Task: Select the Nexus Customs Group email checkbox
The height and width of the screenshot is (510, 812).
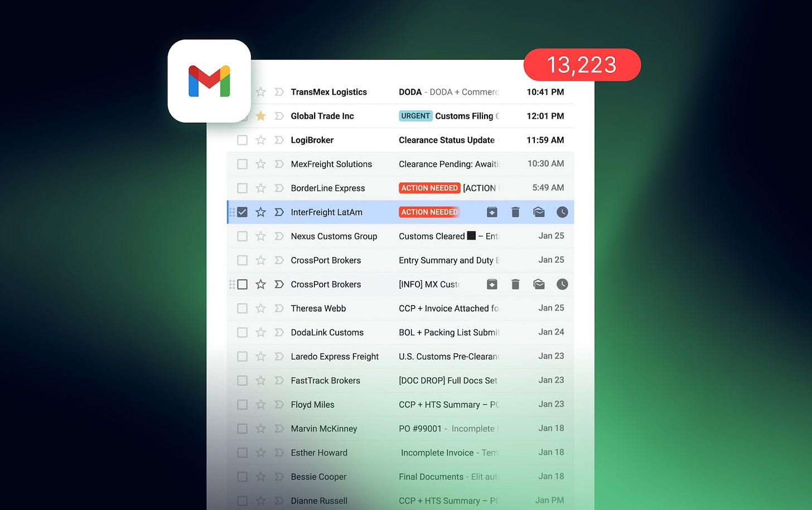Action: tap(242, 236)
